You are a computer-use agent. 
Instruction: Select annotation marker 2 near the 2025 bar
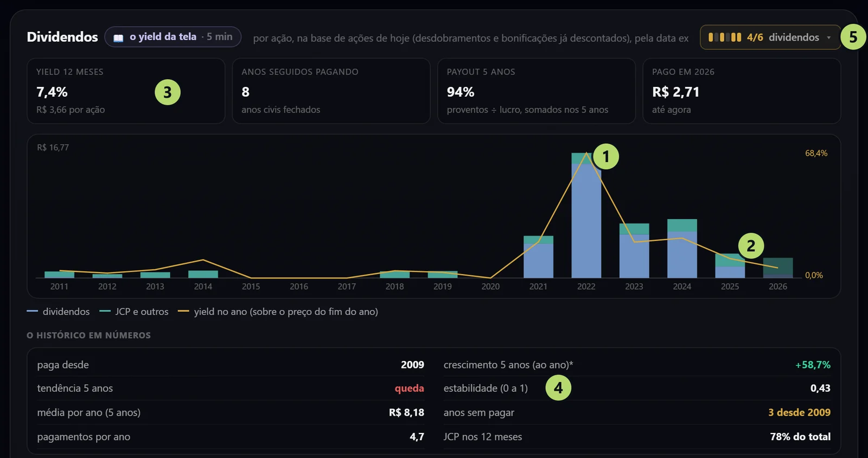(751, 246)
